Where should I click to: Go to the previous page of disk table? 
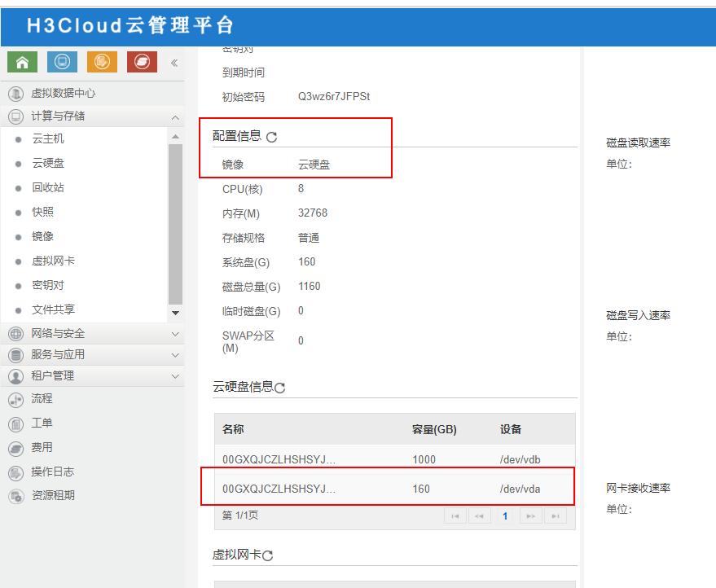pos(480,516)
